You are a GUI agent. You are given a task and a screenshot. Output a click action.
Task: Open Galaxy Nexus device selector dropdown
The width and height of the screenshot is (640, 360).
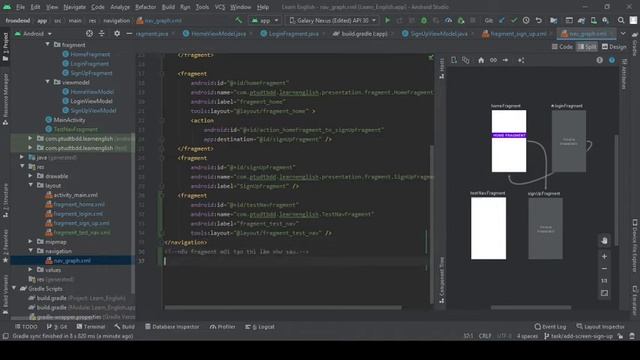pos(333,20)
